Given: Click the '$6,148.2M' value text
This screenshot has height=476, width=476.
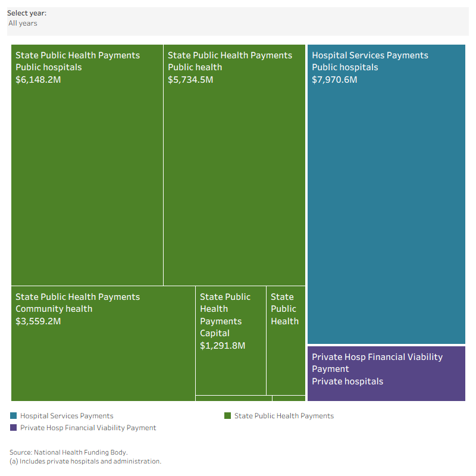Looking at the screenshot, I should coord(38,80).
